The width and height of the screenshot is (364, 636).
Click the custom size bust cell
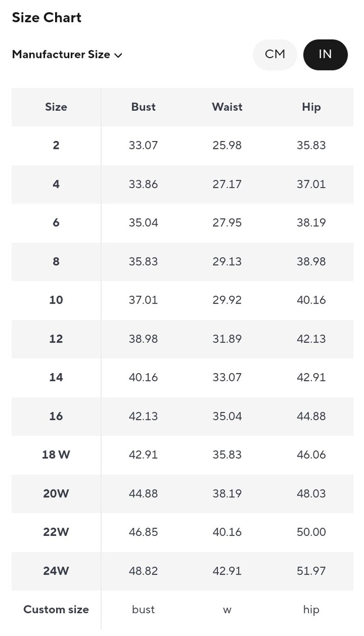click(143, 609)
